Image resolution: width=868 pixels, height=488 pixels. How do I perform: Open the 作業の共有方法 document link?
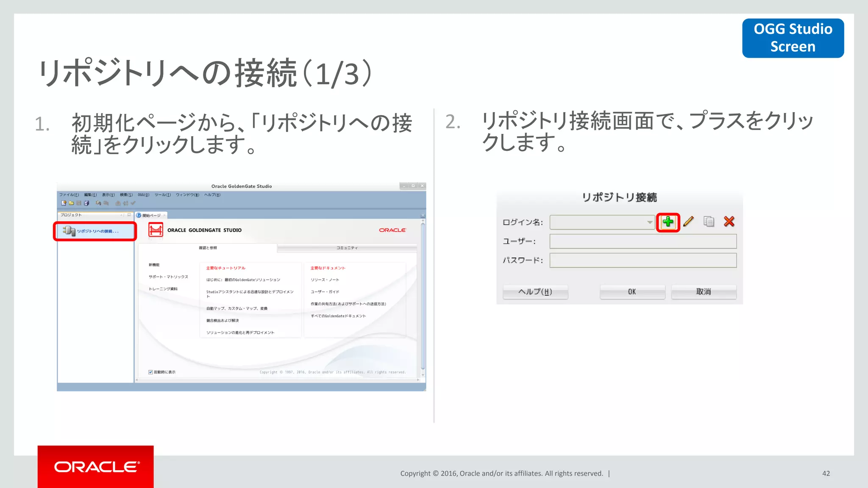pos(348,304)
